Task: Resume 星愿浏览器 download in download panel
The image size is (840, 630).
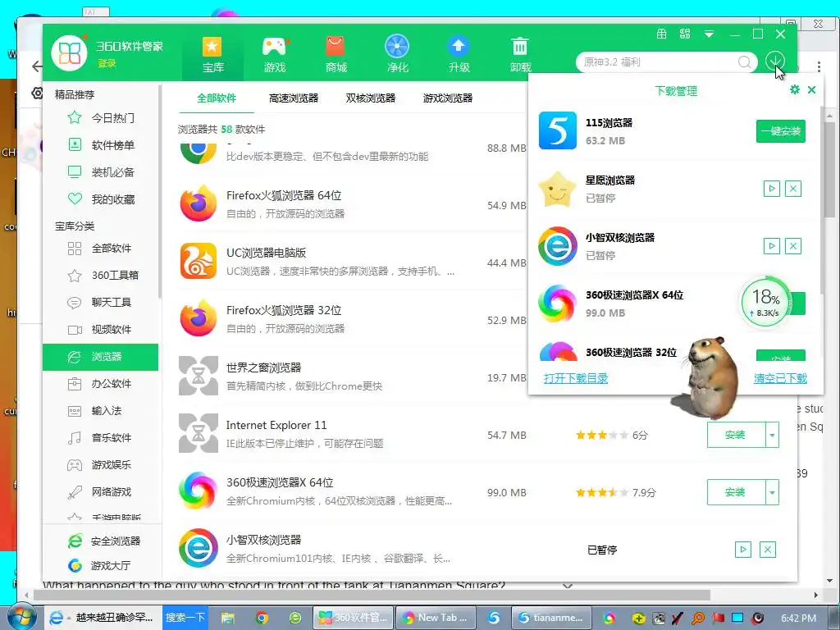Action: click(771, 189)
